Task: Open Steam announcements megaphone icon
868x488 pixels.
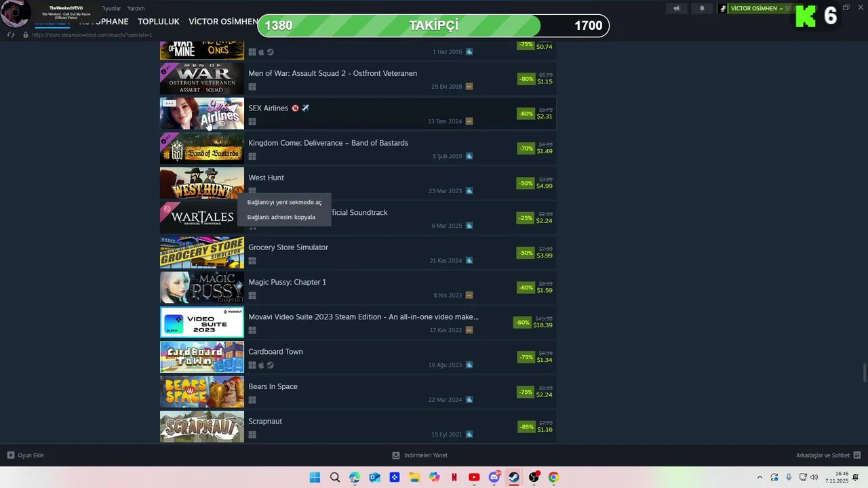Action: click(676, 9)
